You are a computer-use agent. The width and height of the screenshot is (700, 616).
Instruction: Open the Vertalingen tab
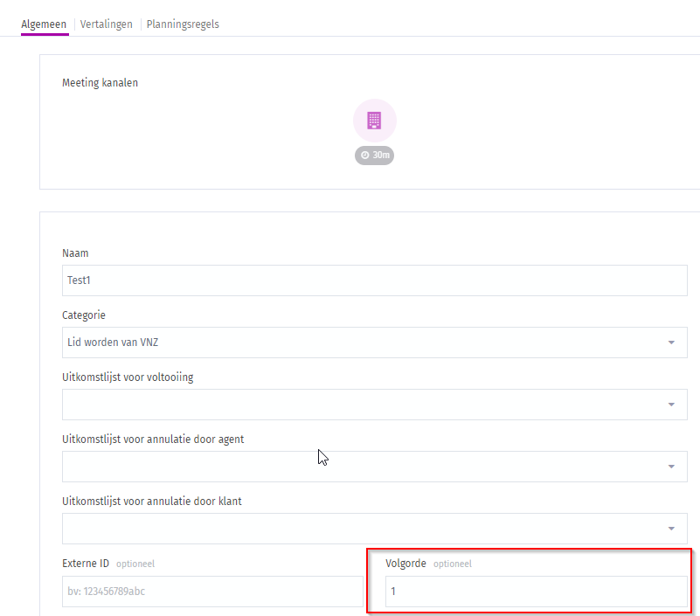[107, 24]
